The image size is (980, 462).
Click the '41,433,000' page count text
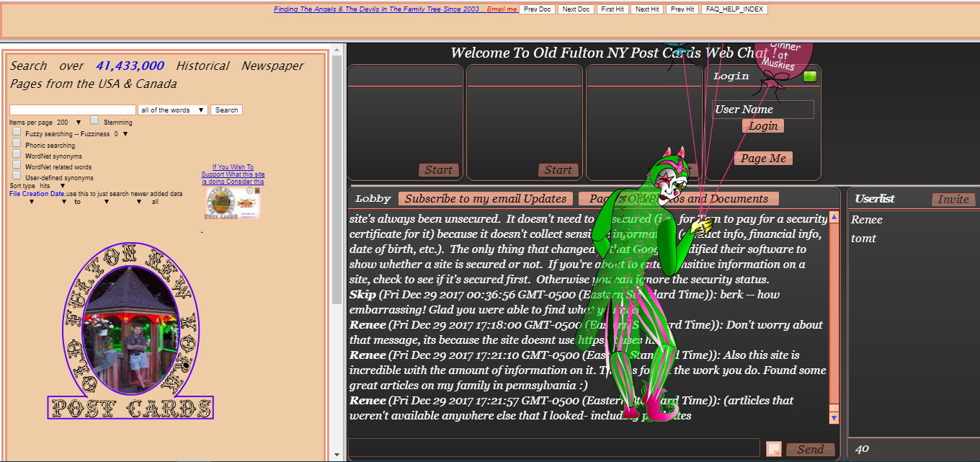click(x=130, y=66)
